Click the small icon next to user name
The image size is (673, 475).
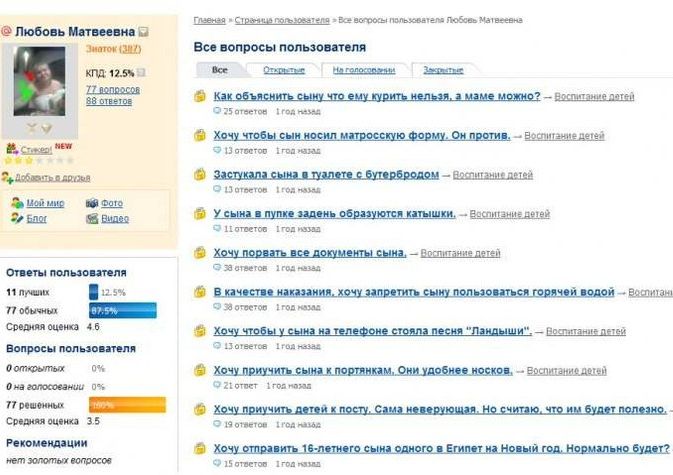tap(144, 32)
